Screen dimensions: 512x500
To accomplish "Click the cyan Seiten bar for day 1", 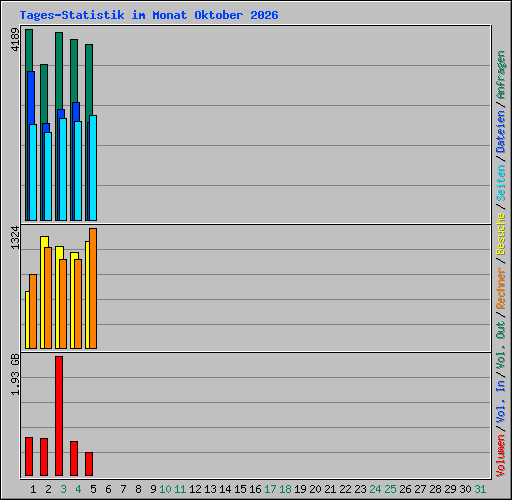I will (x=33, y=172).
